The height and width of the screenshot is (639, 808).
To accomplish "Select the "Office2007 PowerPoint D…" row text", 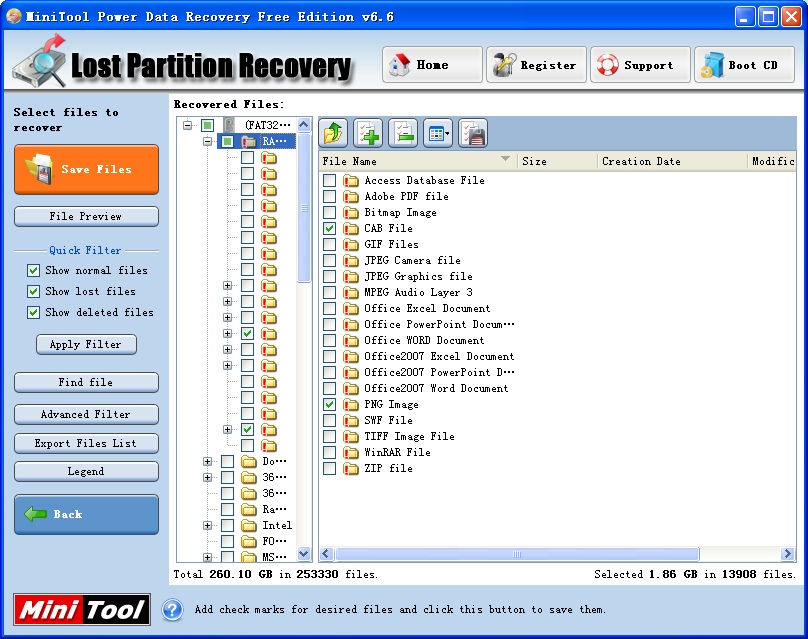I will click(x=439, y=372).
